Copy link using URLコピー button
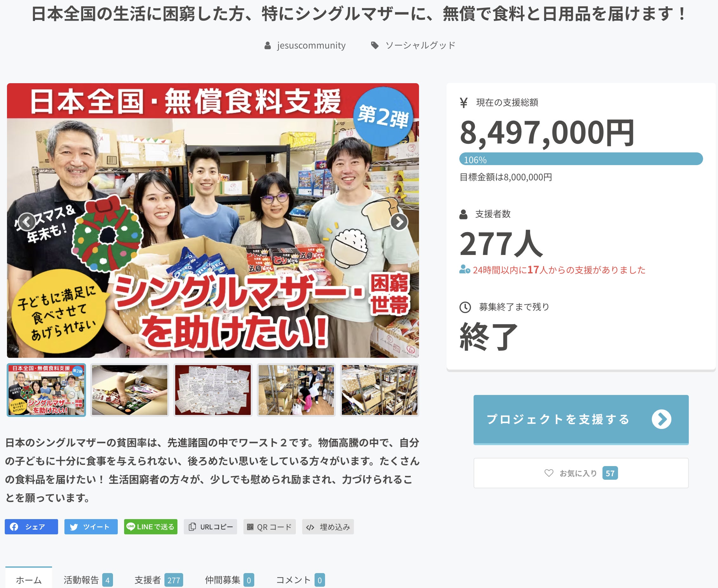 tap(210, 527)
